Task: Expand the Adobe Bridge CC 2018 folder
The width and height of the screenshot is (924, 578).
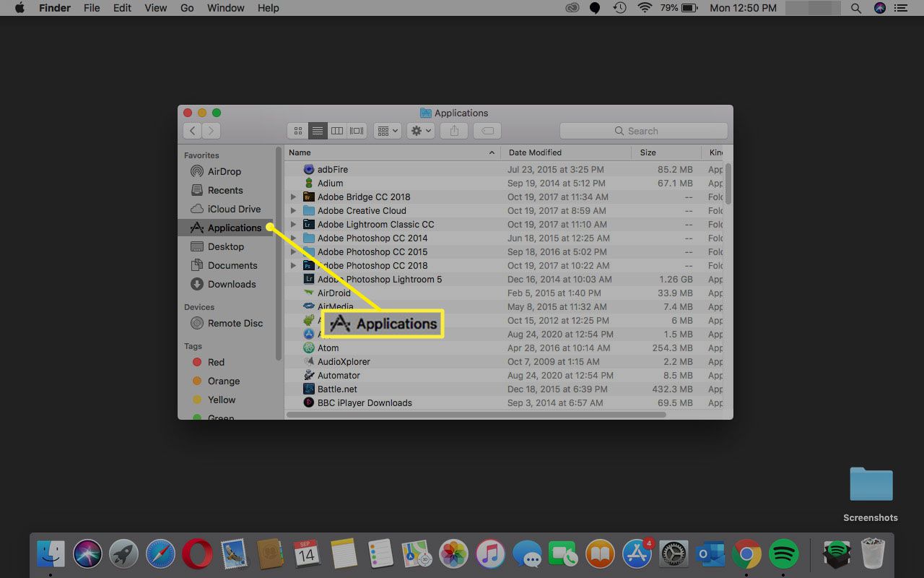Action: (x=293, y=197)
